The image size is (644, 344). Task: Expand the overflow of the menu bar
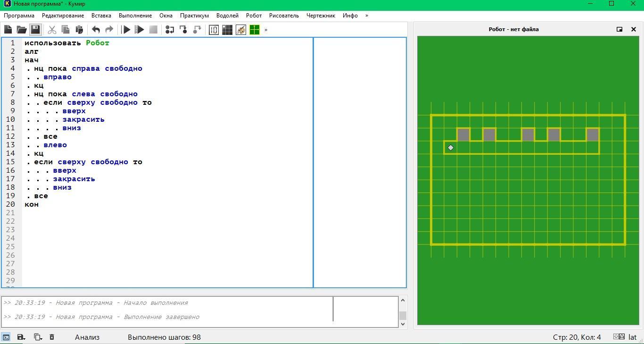pyautogui.click(x=367, y=16)
